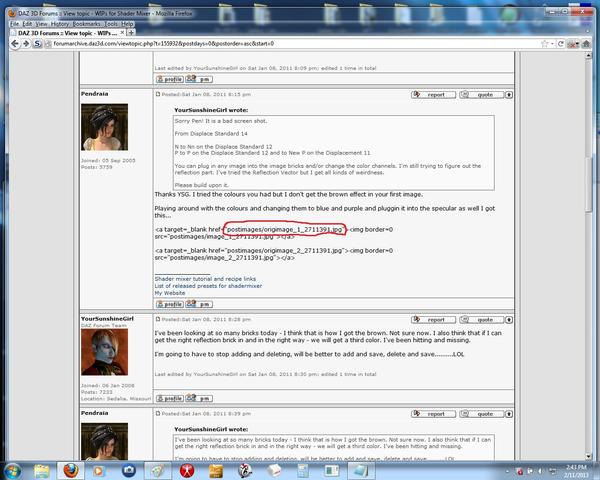Click the URL address field
Screen dimensions: 600x480
(291, 44)
